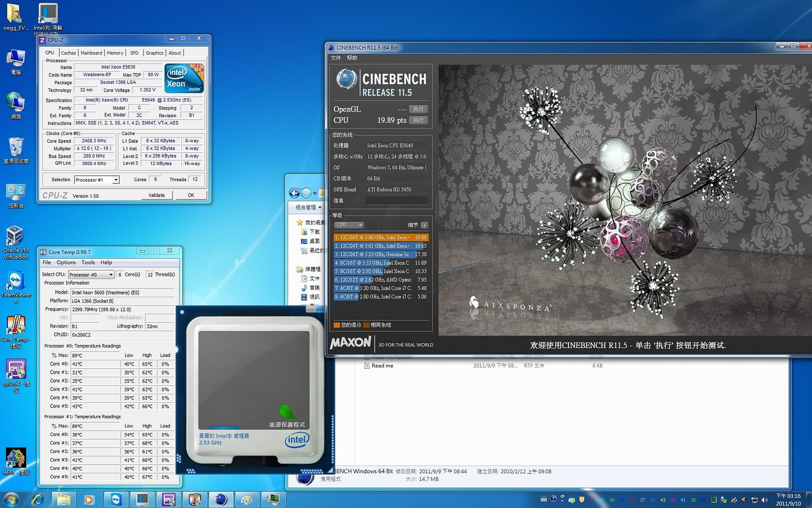Click the Windows Start button

[x=11, y=499]
